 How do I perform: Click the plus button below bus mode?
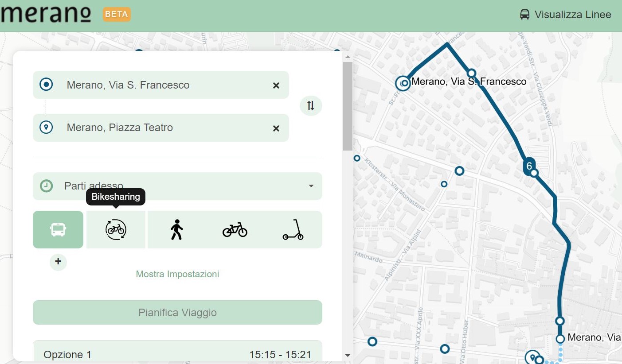click(x=58, y=262)
